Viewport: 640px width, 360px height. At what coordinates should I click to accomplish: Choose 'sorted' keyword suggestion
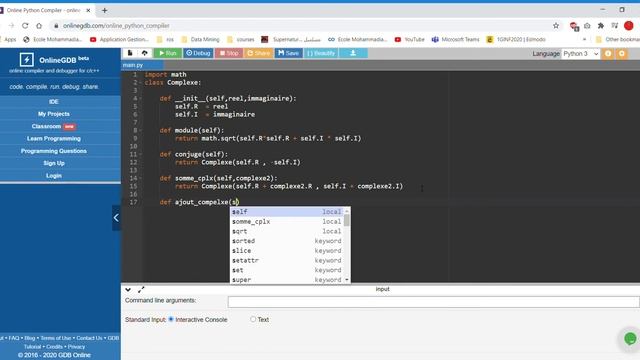287,241
